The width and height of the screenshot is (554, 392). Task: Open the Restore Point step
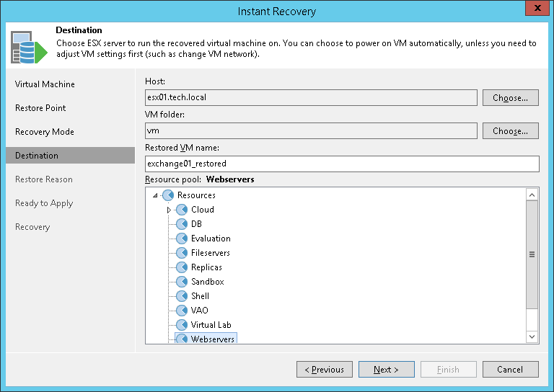[40, 108]
